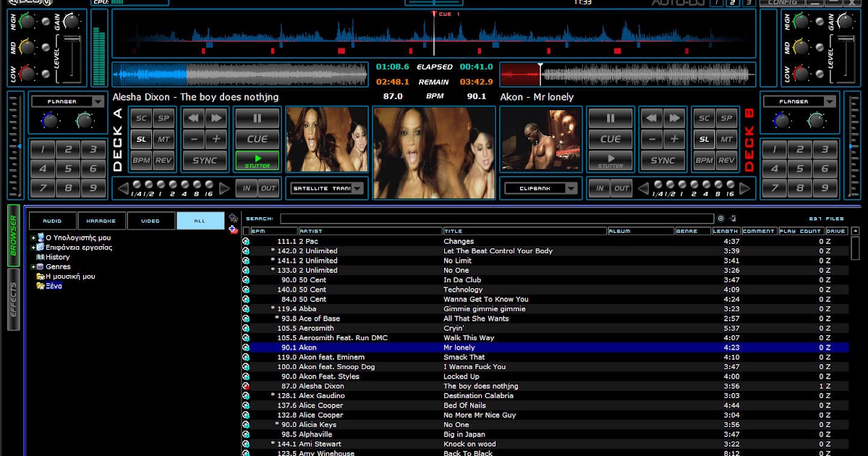Click the Deck B pitch slider
This screenshot has height=456, width=868.
(852, 145)
